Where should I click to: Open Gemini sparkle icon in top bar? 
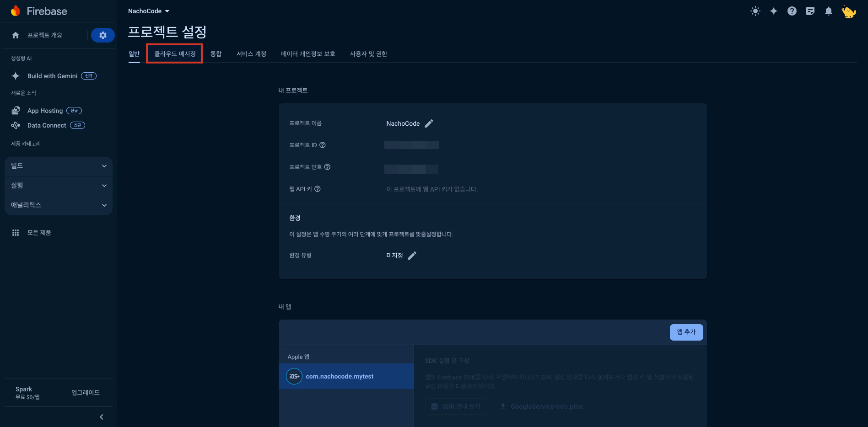[774, 11]
